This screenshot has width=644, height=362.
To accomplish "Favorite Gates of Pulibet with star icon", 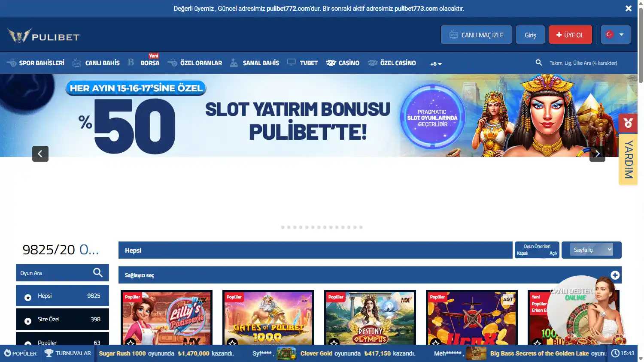I will 232,342.
